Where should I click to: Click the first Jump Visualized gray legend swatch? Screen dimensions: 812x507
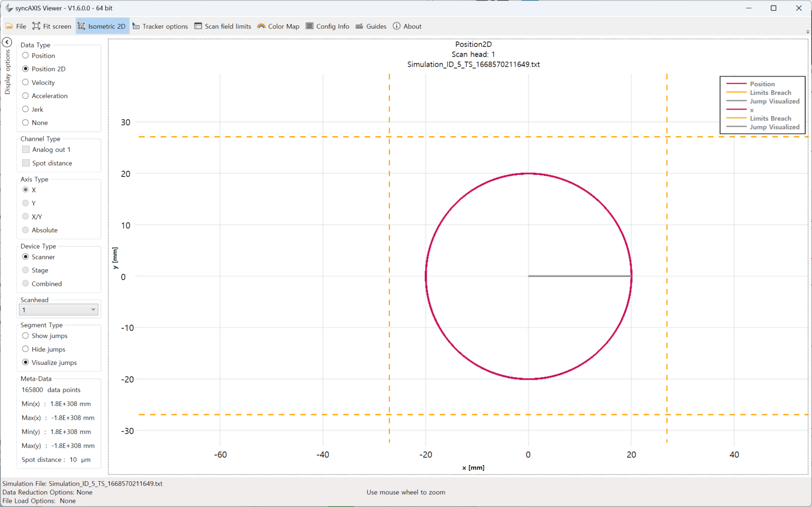(736, 101)
